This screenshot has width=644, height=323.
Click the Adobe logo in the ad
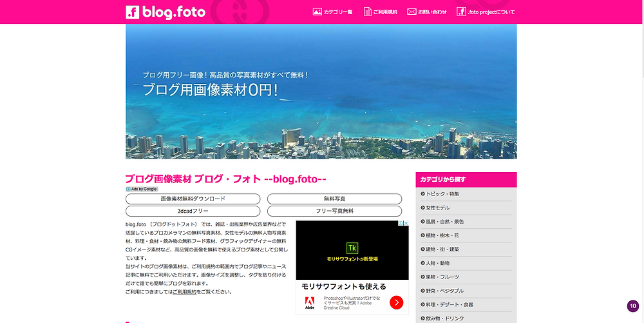point(310,303)
